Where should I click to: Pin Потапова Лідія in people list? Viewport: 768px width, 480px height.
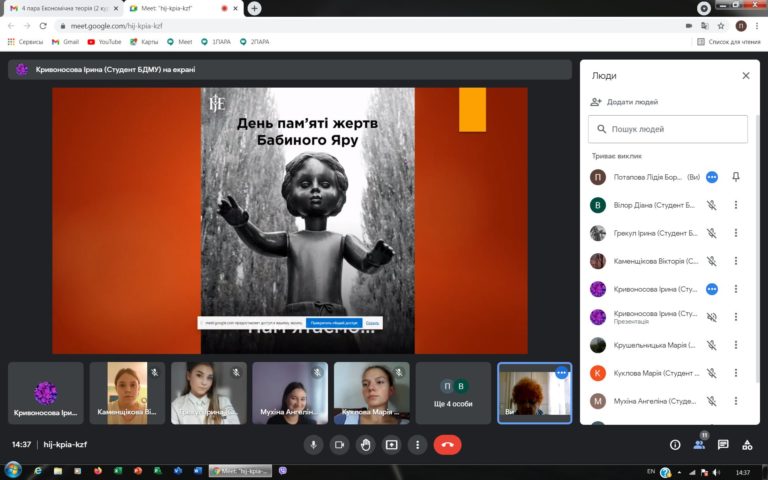736,177
